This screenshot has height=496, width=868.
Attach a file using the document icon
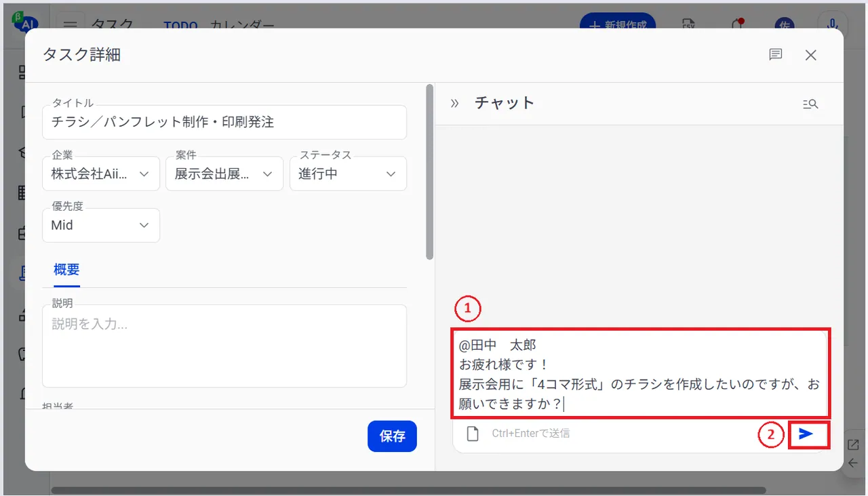473,433
